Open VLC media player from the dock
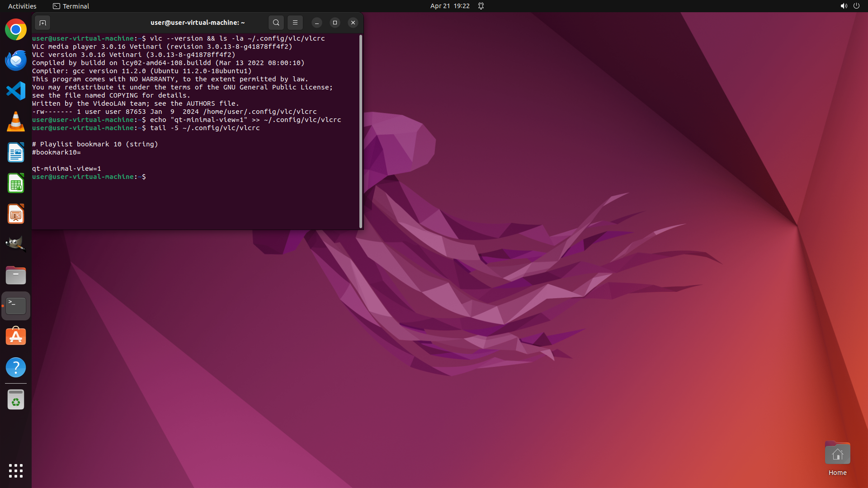This screenshot has width=868, height=488. (16, 122)
